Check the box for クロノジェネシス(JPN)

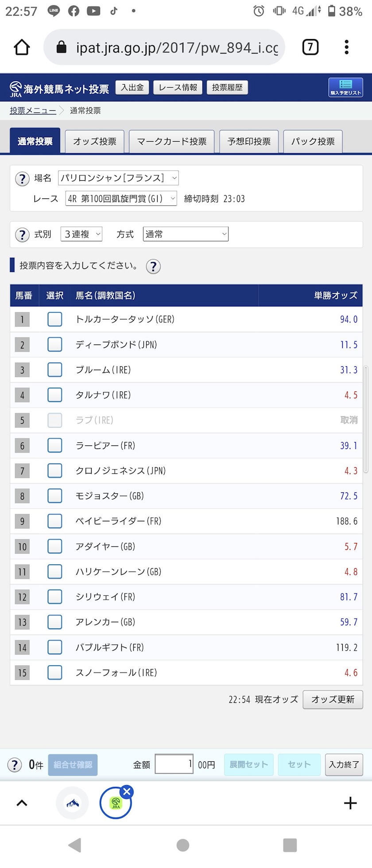click(55, 471)
